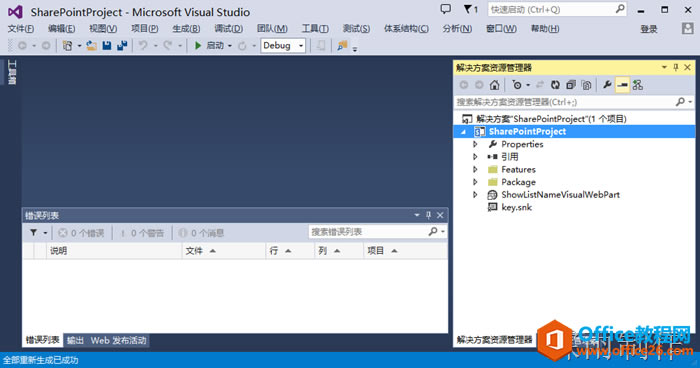Viewport: 700px width, 368px height.
Task: Click the device window icon left of Find in Files
Action: coord(321,46)
